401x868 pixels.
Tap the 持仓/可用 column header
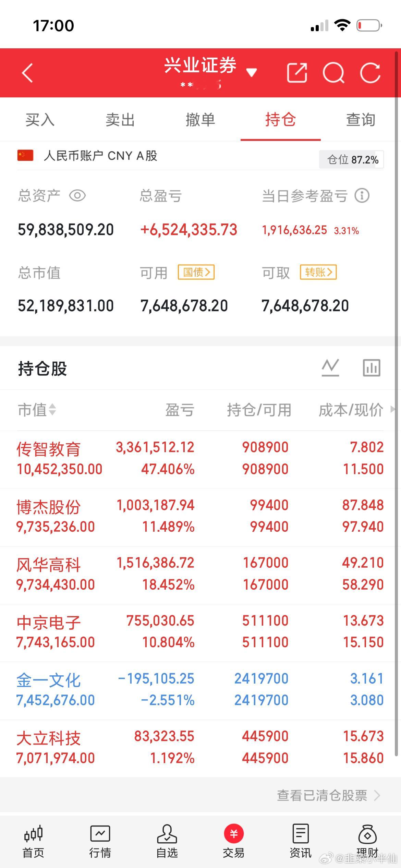[x=259, y=410]
